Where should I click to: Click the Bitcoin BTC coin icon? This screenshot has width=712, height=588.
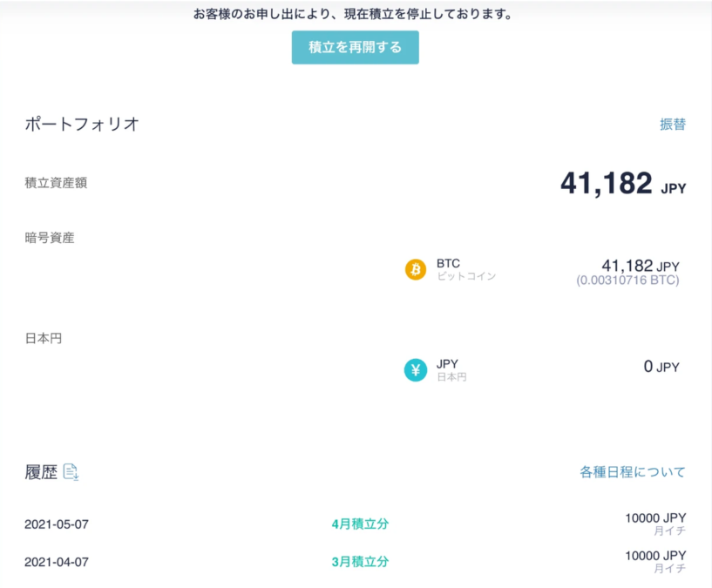tap(416, 270)
